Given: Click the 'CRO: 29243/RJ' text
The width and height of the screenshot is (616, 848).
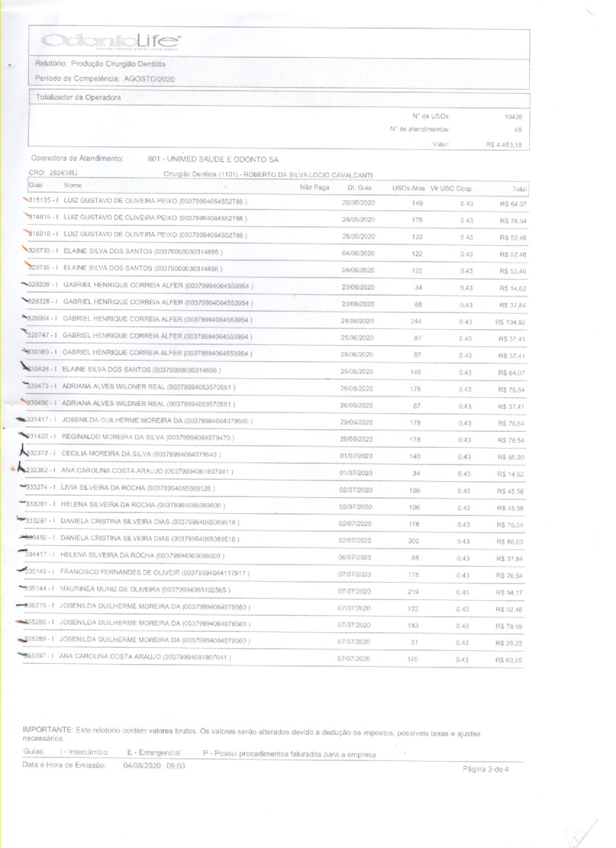Looking at the screenshot, I should [52, 173].
